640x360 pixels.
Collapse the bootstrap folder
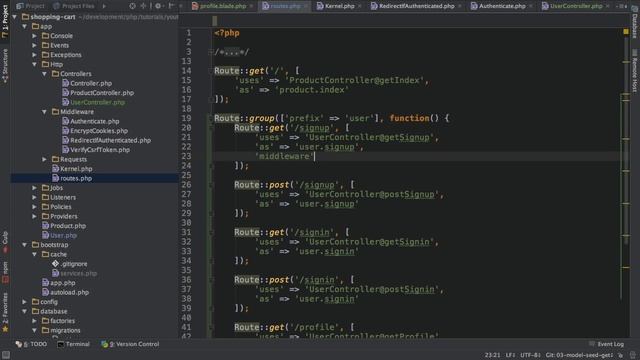(x=25, y=245)
